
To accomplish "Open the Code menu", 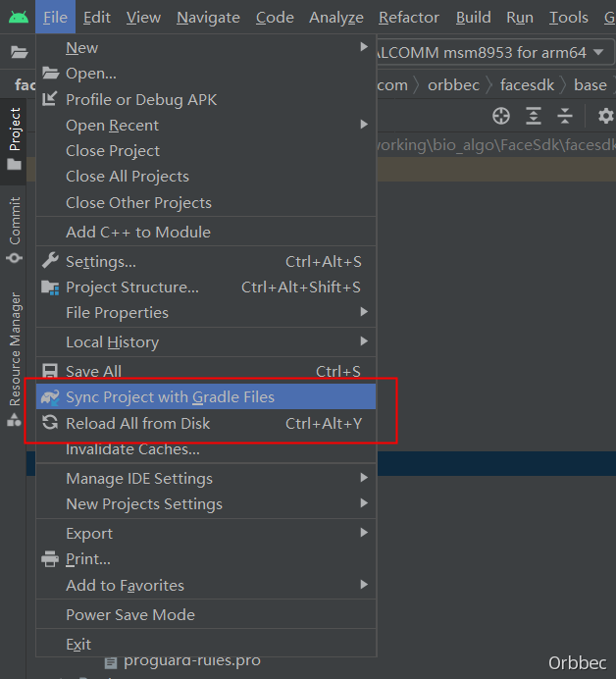I will click(x=275, y=18).
